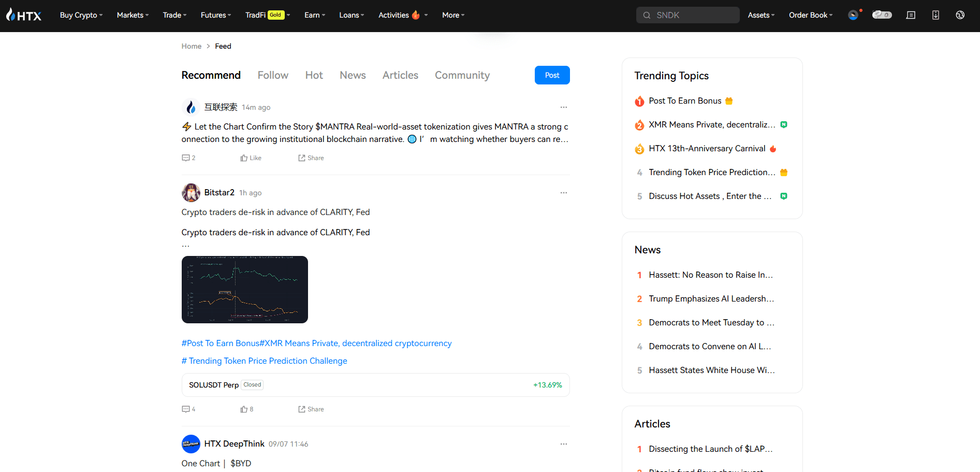
Task: Expand the Futures dropdown menu
Action: pos(216,15)
